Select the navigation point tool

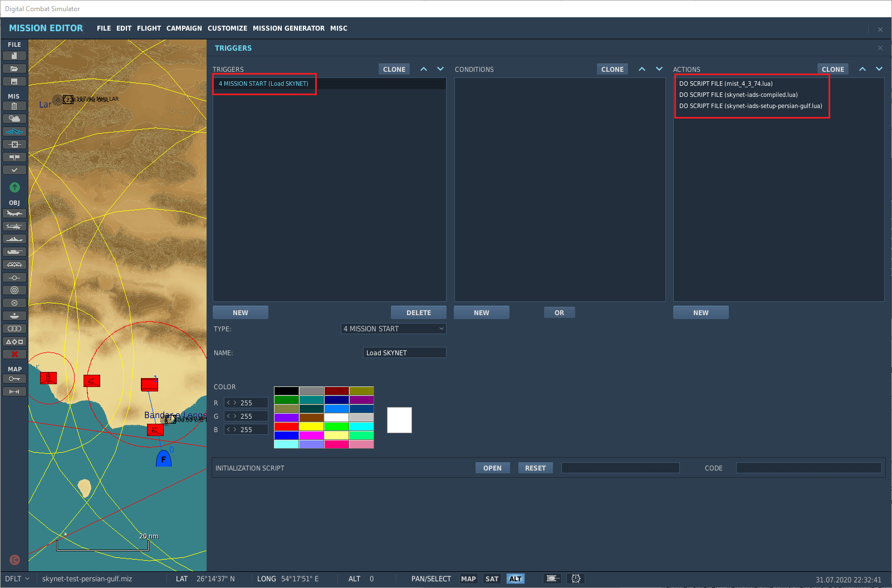coord(14,277)
